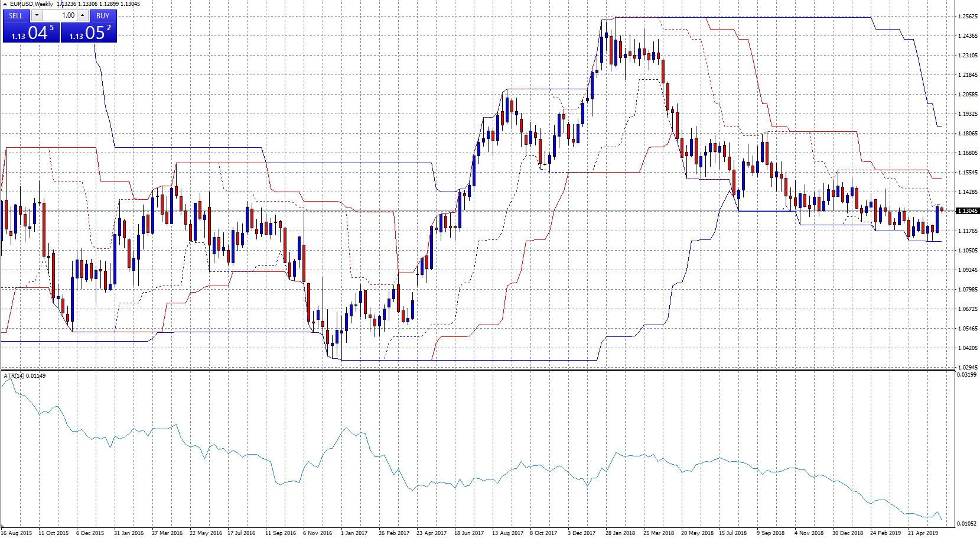This screenshot has width=980, height=538.
Task: Click the 13 Aug 2017 date label
Action: [x=508, y=533]
